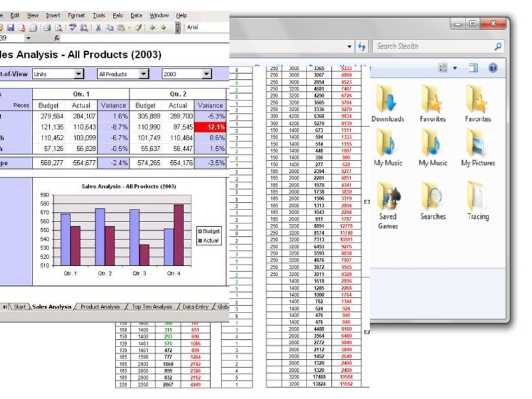532x399 pixels.
Task: Click the Cut scissors icon
Action: (98, 27)
